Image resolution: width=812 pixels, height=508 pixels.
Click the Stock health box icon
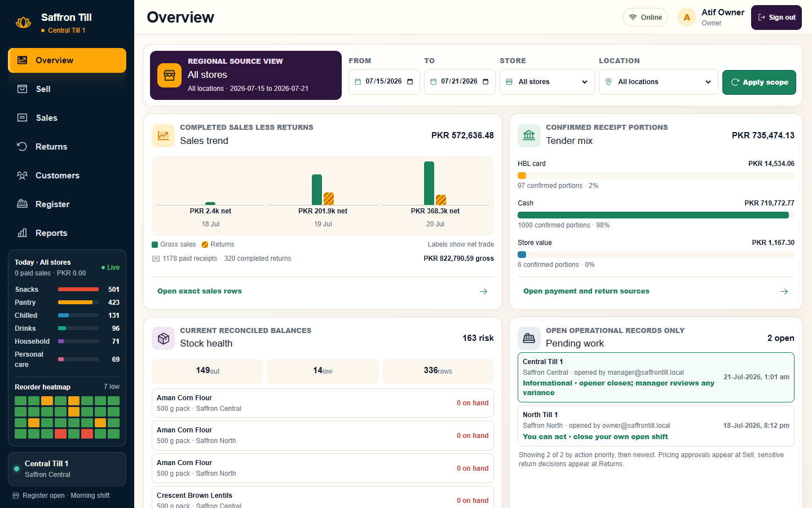[x=163, y=338]
